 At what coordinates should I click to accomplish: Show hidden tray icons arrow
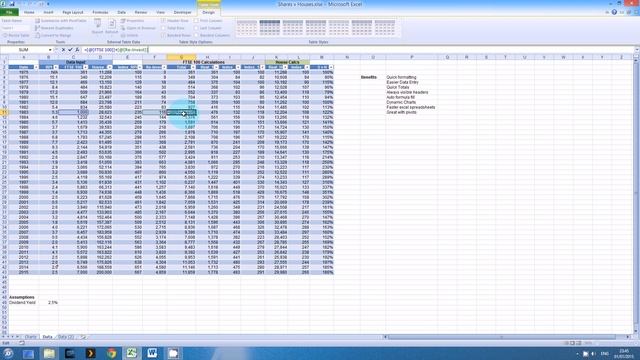[x=577, y=353]
